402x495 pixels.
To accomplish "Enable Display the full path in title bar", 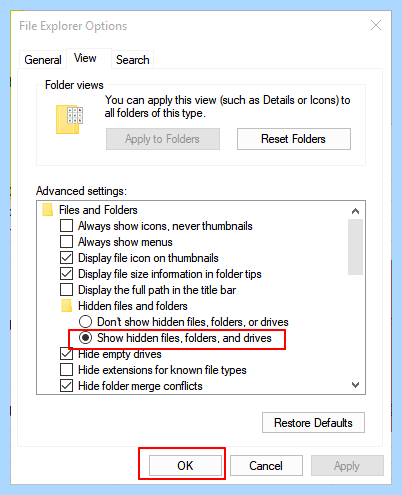I will [66, 290].
